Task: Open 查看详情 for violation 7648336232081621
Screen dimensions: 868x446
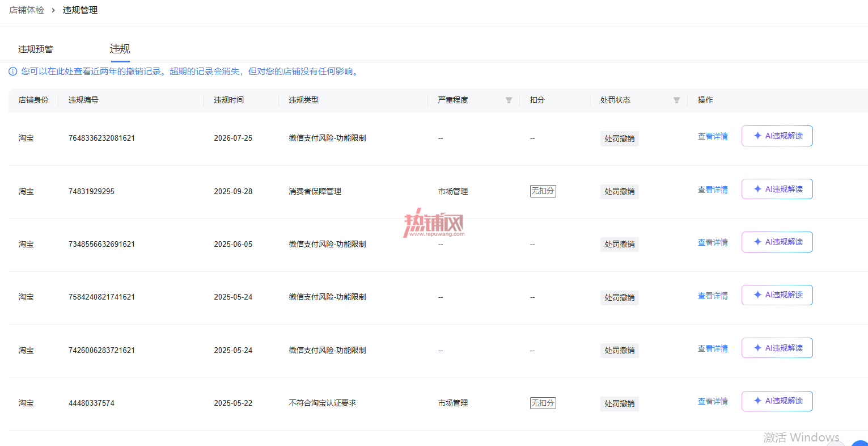Action: pos(713,136)
